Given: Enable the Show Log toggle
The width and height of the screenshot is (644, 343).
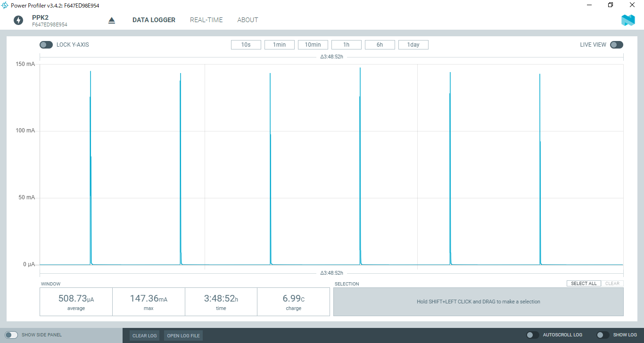Looking at the screenshot, I should coord(603,335).
